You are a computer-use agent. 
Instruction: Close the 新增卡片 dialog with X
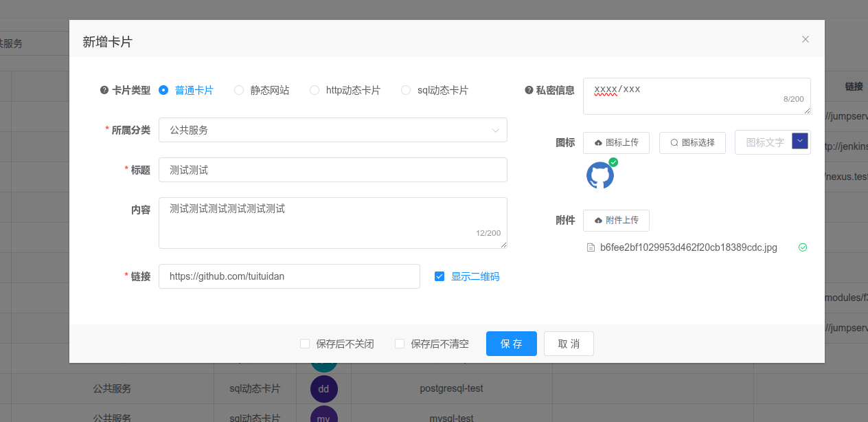tap(806, 39)
